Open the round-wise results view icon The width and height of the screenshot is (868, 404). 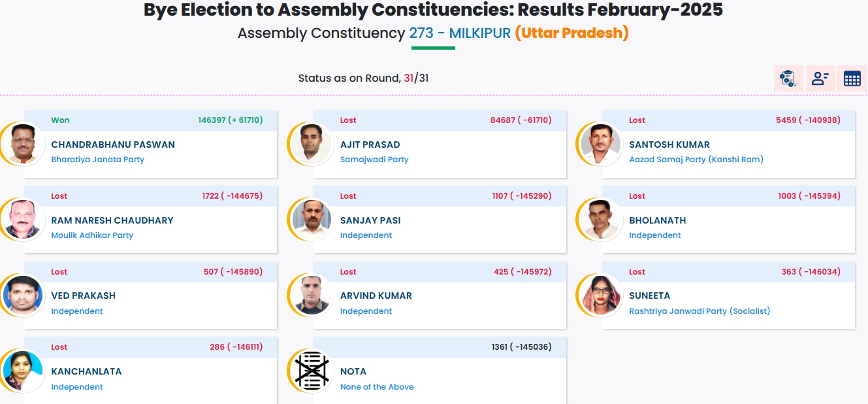tap(788, 78)
